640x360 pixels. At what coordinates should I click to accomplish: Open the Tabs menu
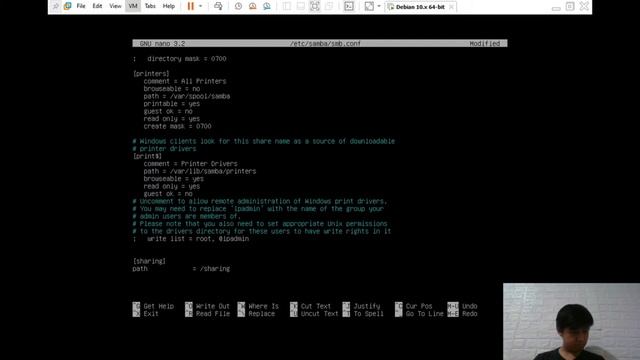click(150, 6)
